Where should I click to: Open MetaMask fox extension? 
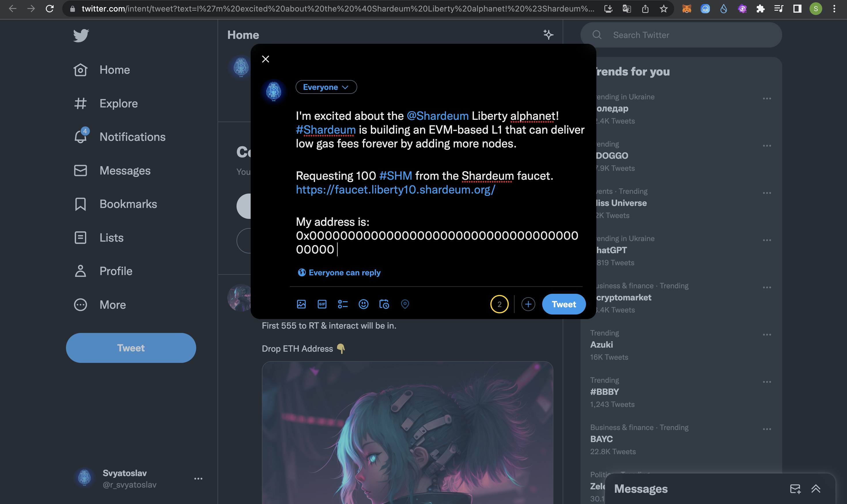(x=687, y=9)
